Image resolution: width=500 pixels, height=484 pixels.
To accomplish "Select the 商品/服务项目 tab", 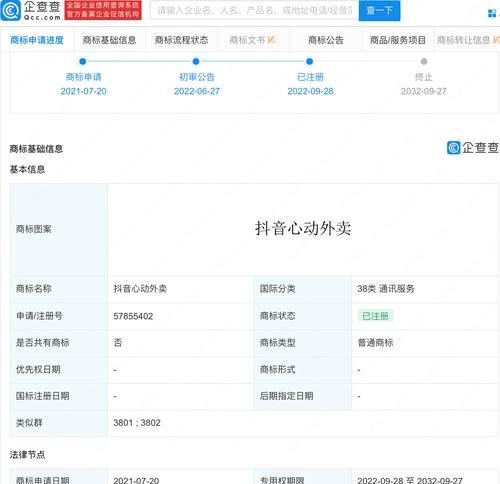I will pos(398,40).
